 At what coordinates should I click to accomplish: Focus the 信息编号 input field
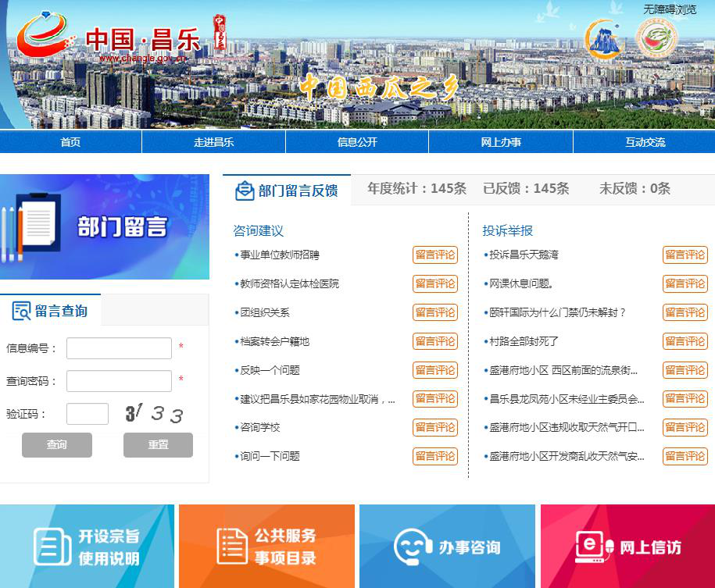pos(119,348)
